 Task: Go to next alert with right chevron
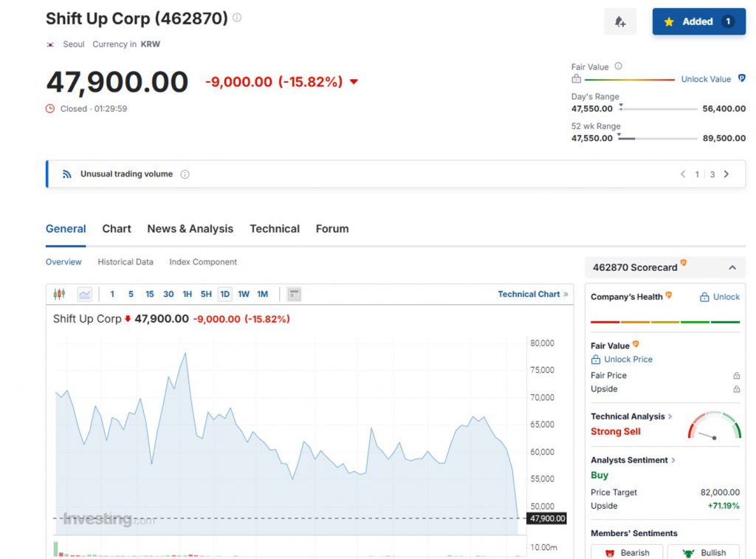click(726, 174)
